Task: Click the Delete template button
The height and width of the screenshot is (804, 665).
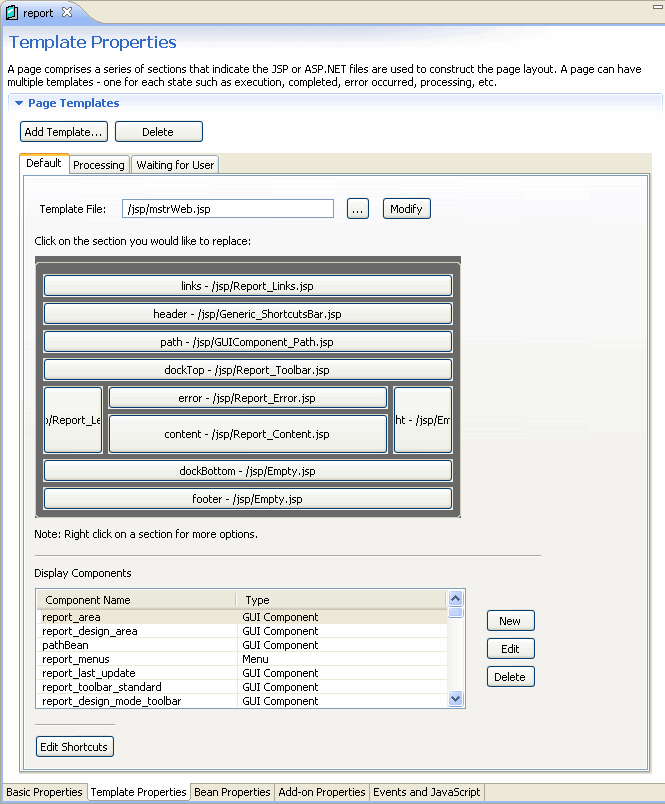Action: point(158,132)
